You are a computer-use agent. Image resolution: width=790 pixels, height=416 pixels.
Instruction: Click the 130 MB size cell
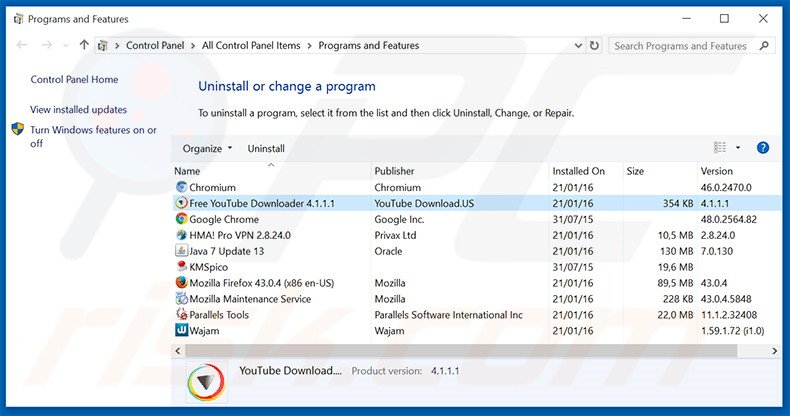pos(677,251)
